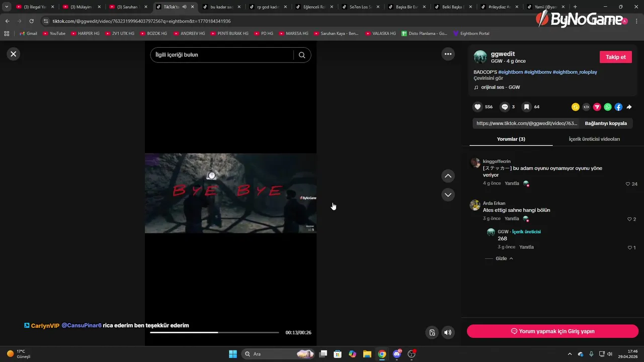Reload the page with refresh icon
Viewport: 644px width, 362px height.
point(31,21)
